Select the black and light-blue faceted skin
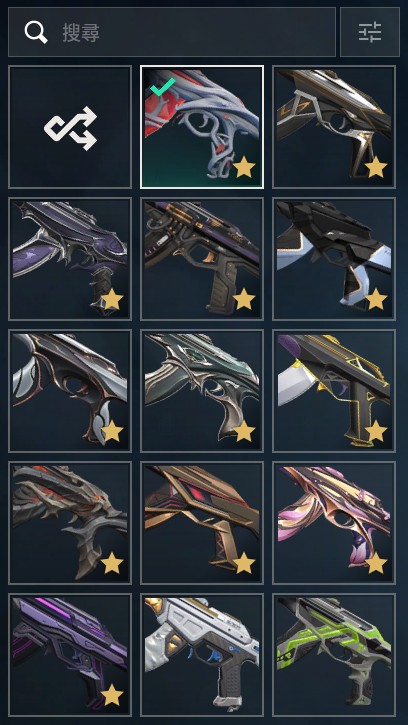Image resolution: width=408 pixels, height=725 pixels. pyautogui.click(x=334, y=259)
